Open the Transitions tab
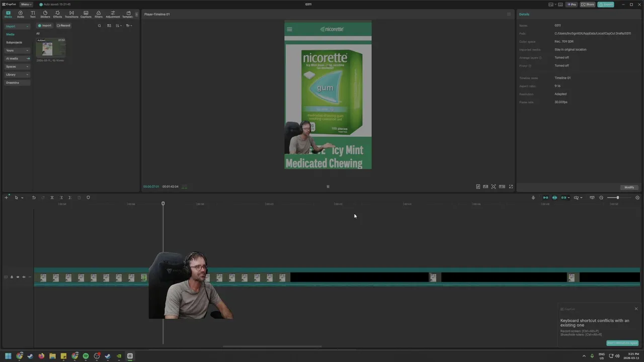Image resolution: width=644 pixels, height=362 pixels. (71, 14)
